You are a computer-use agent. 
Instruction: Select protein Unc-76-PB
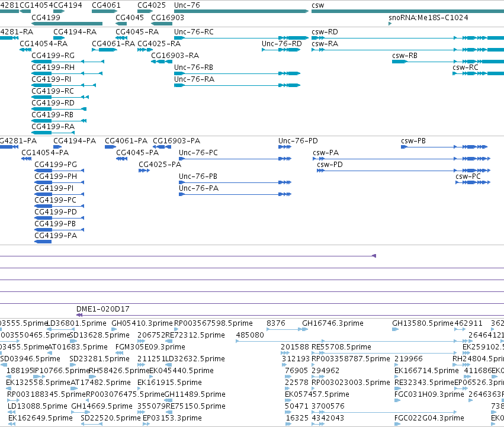[x=198, y=176]
